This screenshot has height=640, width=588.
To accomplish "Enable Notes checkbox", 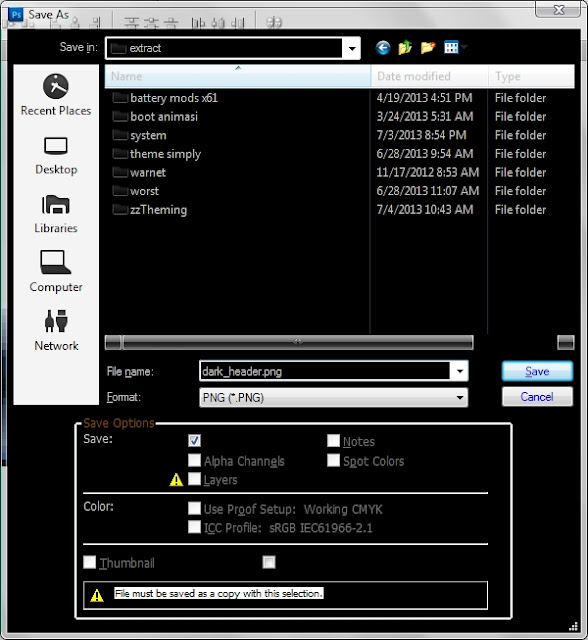I will [333, 440].
